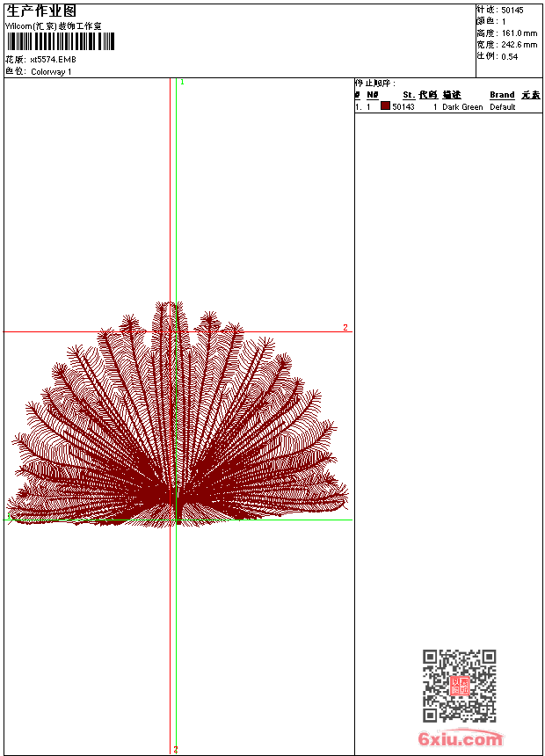Click the Default brand cell
The height and width of the screenshot is (756, 545).
[x=503, y=107]
